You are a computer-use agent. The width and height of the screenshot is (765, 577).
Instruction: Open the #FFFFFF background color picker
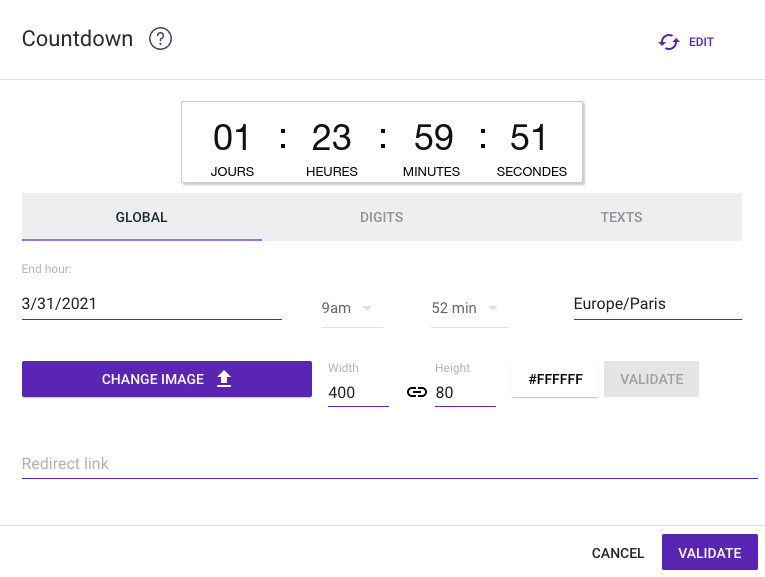555,380
